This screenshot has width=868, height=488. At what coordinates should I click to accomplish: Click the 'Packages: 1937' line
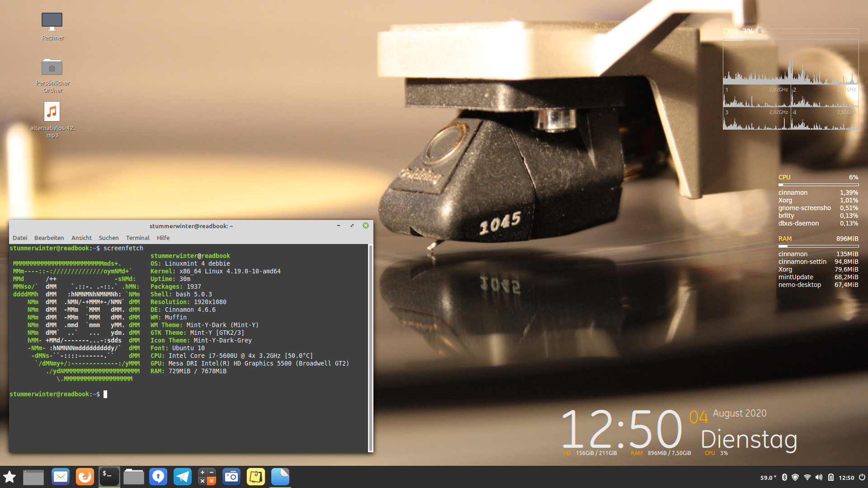point(176,286)
